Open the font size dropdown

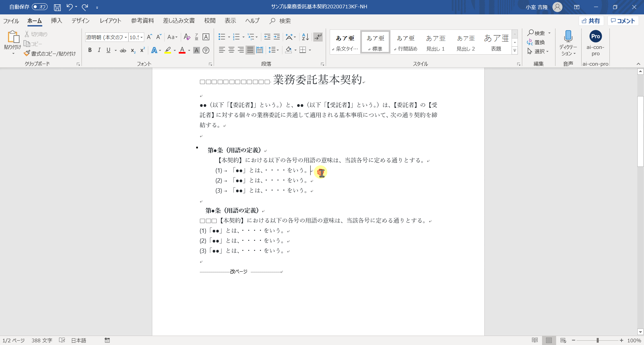tap(142, 37)
